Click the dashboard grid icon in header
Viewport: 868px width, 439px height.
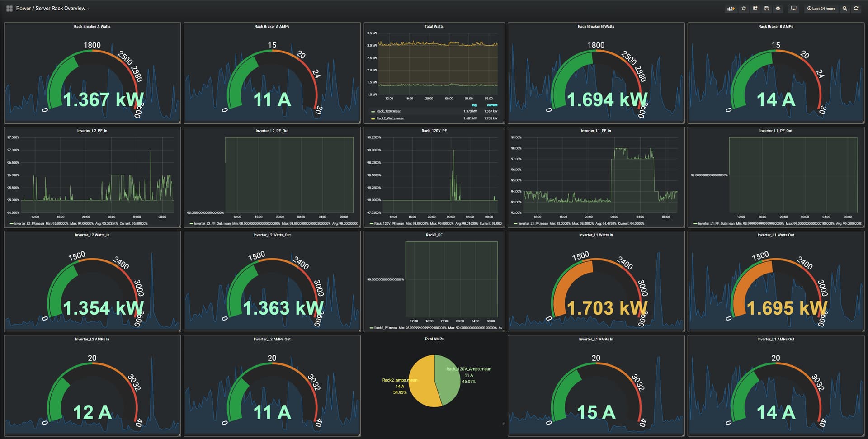[9, 9]
